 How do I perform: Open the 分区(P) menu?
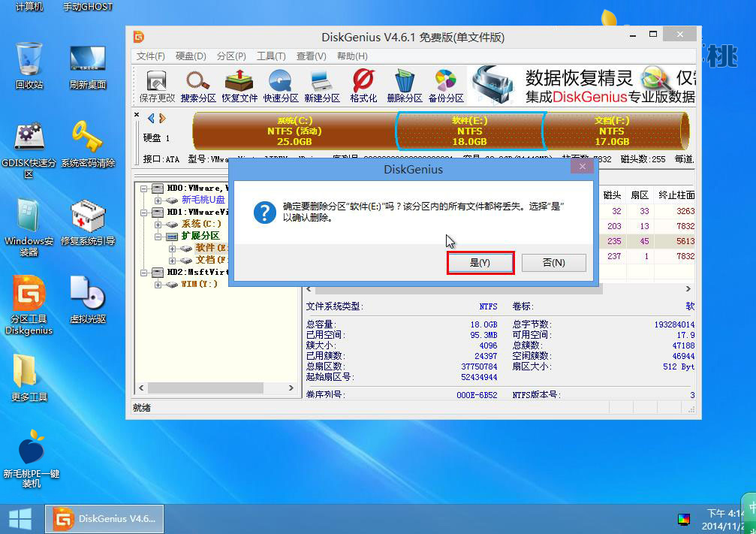(x=231, y=56)
